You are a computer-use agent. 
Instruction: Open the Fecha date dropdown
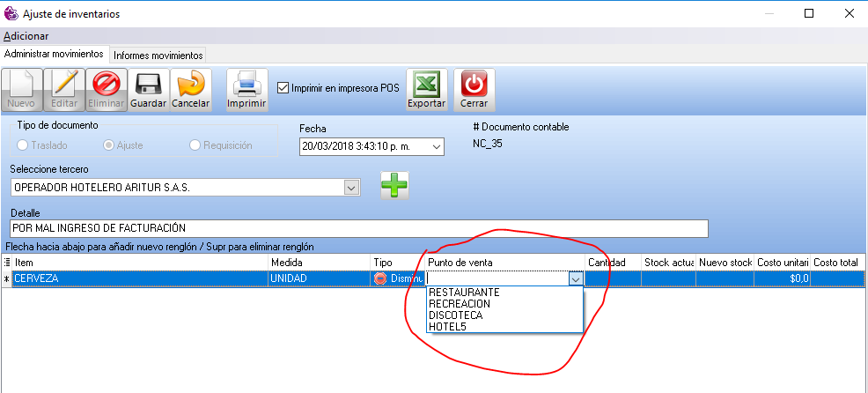[437, 146]
